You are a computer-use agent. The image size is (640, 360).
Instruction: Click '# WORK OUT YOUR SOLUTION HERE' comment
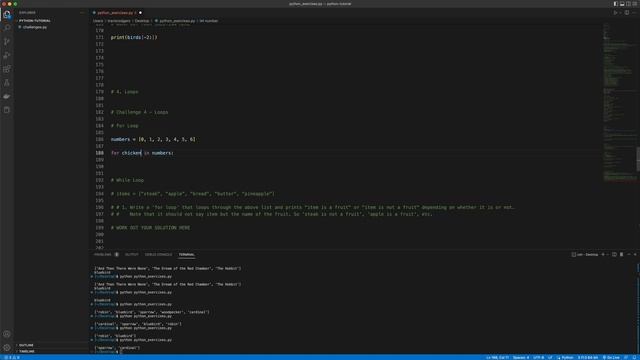150,227
